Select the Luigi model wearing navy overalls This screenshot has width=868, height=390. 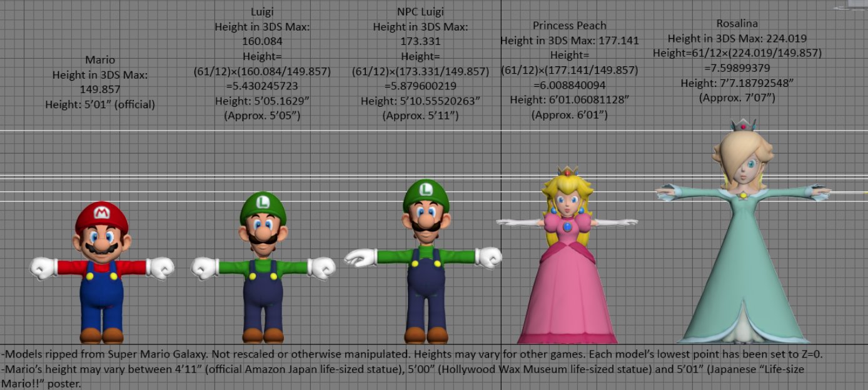[x=263, y=270]
